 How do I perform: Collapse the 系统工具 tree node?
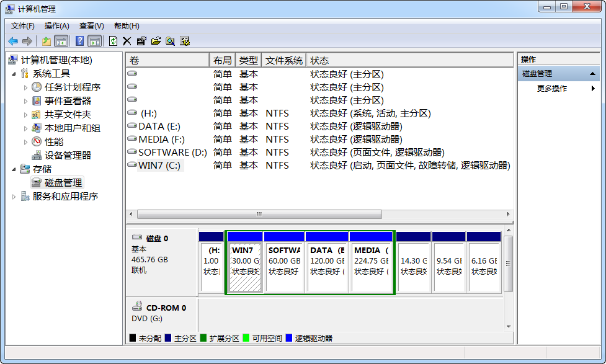point(14,74)
